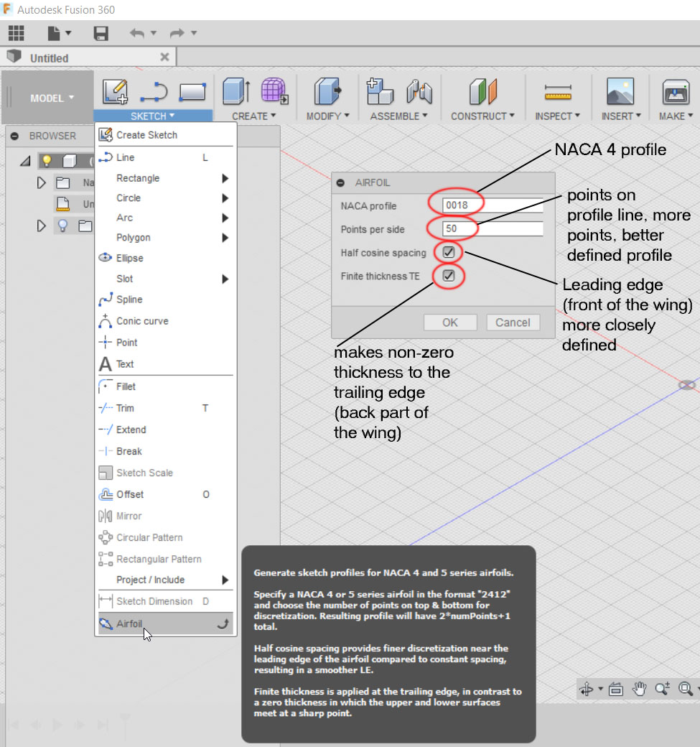The height and width of the screenshot is (747, 700).
Task: Toggle Half cosine spacing checkbox
Action: coord(449,252)
